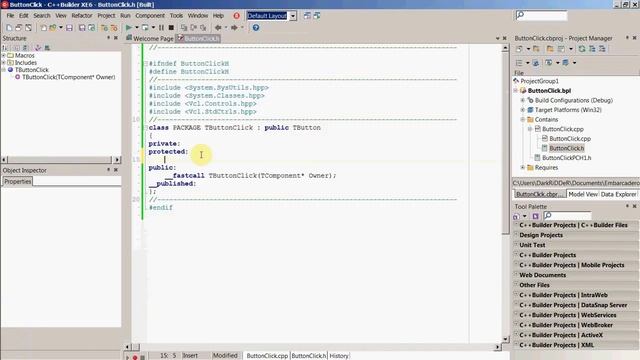Click the Pause program toolbar icon
Image resolution: width=640 pixels, height=360 pixels.
click(x=161, y=28)
